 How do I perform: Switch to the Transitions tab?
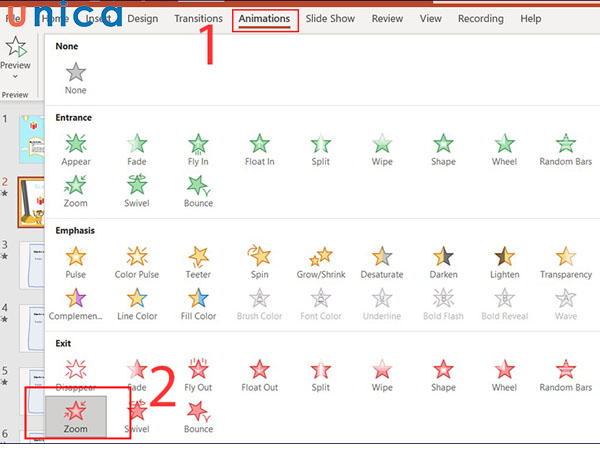click(198, 18)
